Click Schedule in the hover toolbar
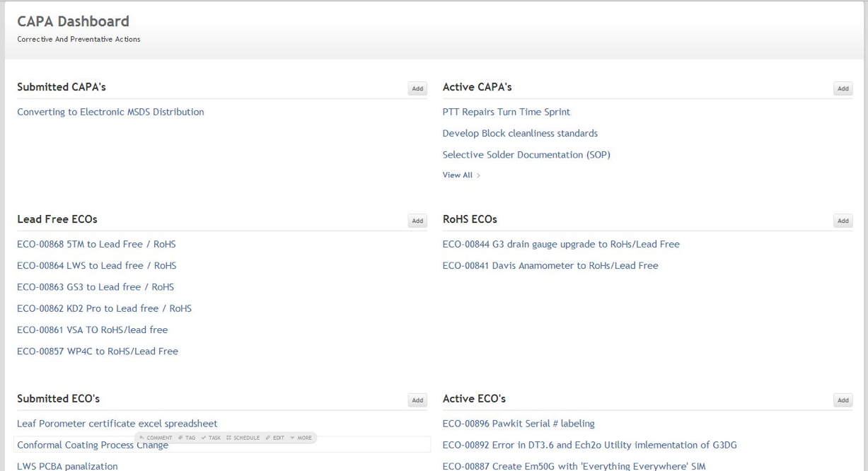The image size is (868, 471). tap(243, 438)
